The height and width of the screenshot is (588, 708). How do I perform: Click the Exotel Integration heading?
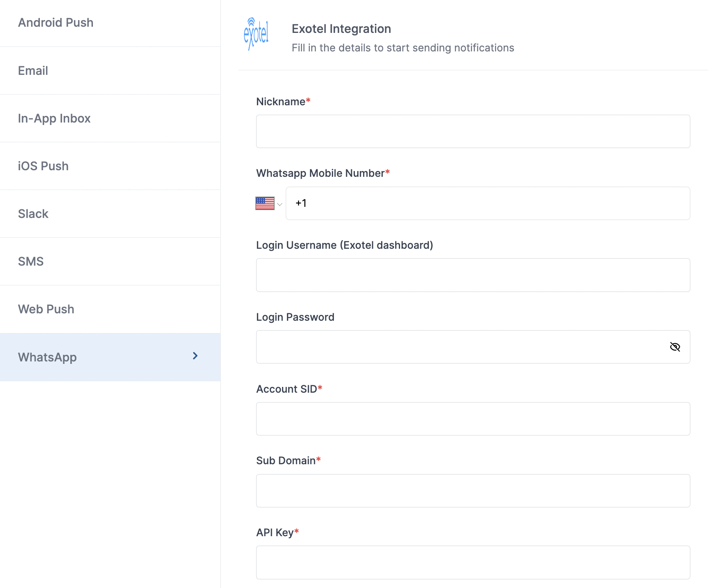coord(341,29)
